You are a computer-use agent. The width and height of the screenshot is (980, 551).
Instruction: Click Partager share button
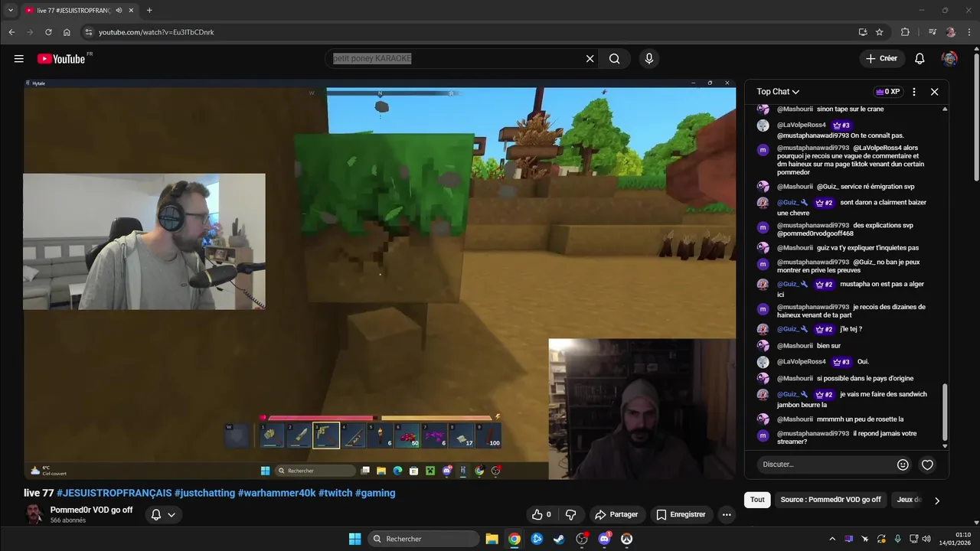616,515
